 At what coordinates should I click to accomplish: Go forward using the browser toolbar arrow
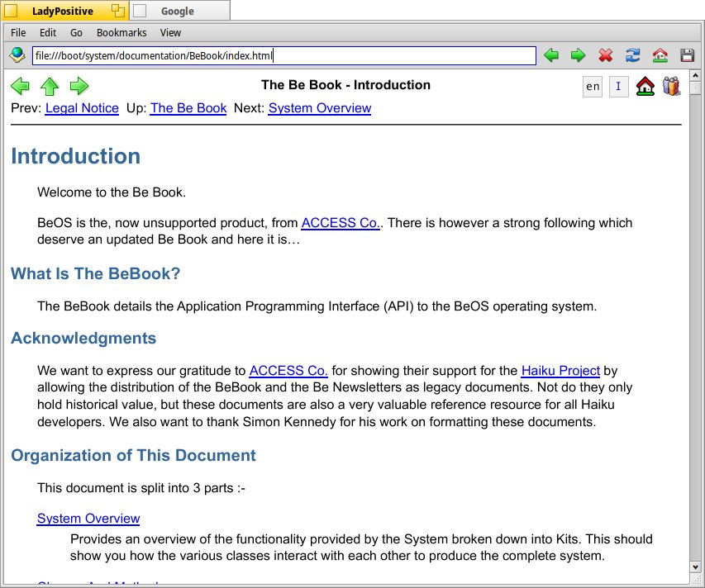tap(579, 55)
